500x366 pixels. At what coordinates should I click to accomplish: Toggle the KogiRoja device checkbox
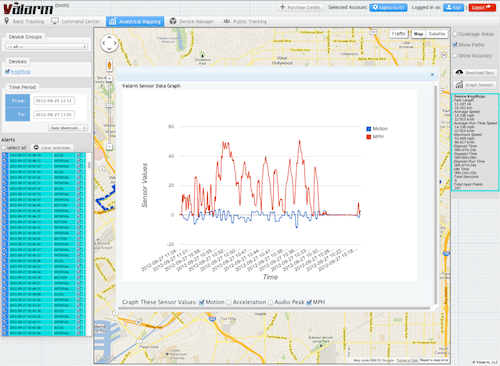[x=7, y=71]
